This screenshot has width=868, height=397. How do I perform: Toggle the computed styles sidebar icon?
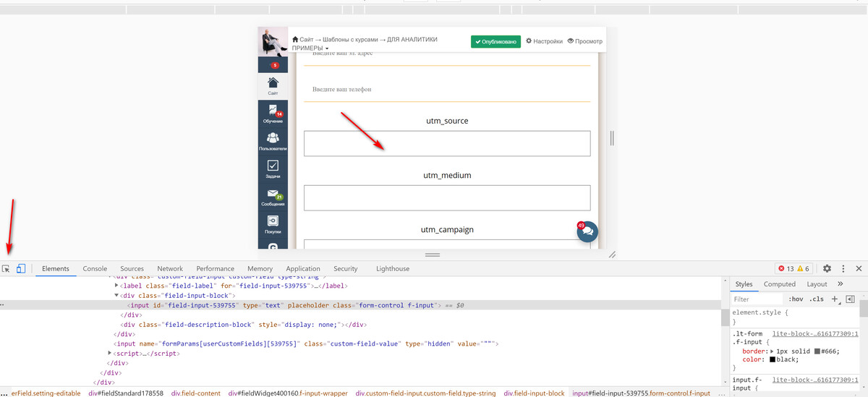[850, 299]
